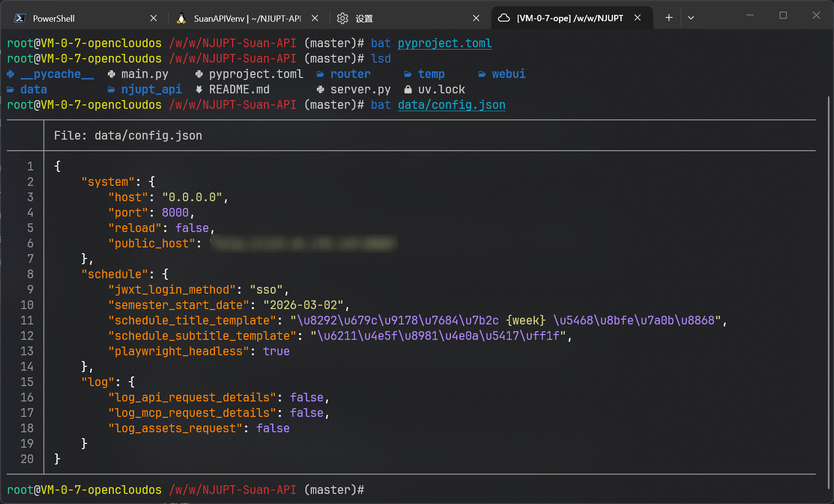Switch to the 设置 tab
The image size is (834, 504).
pos(404,18)
